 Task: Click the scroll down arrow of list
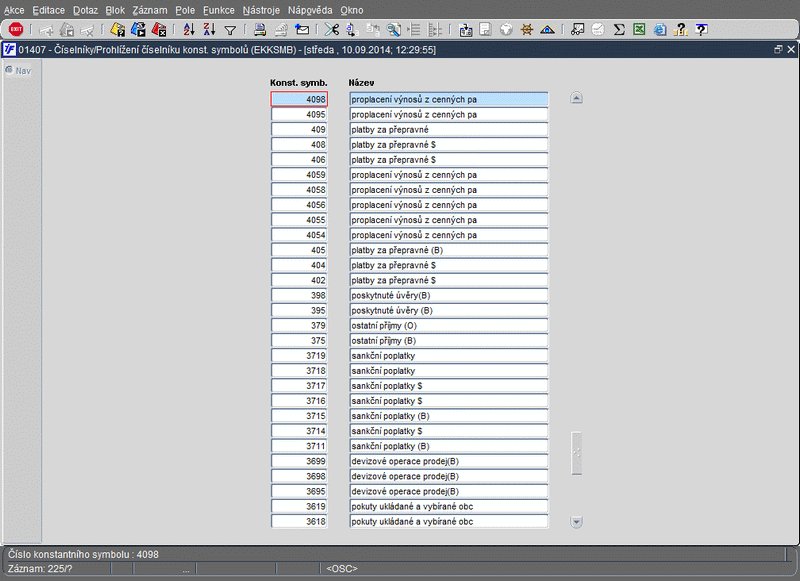click(x=576, y=522)
